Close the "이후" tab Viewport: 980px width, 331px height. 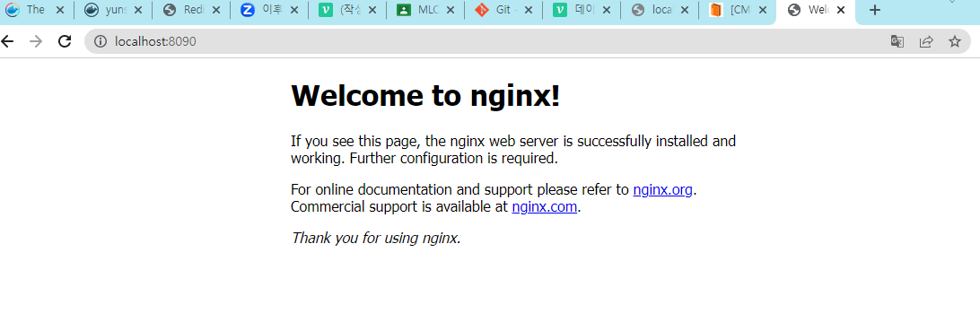tap(294, 10)
